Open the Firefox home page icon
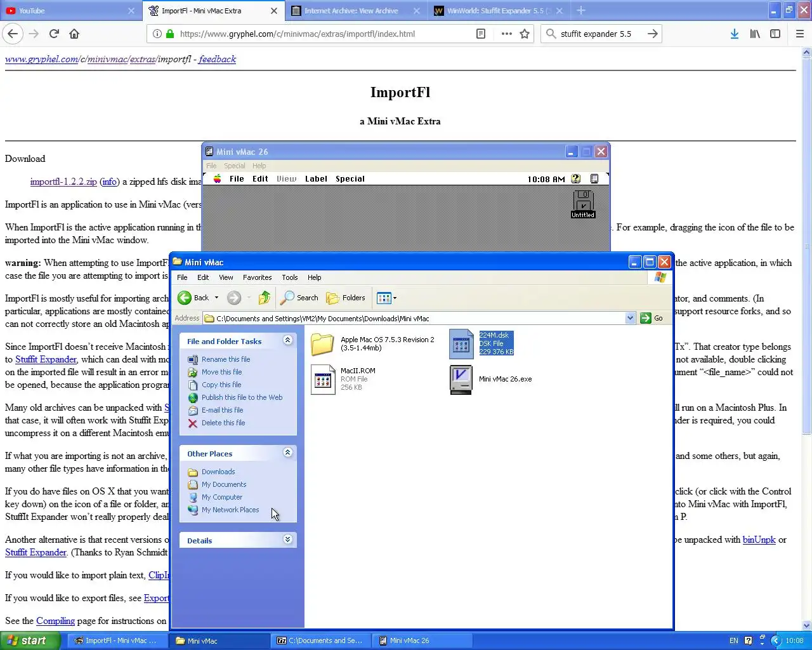 pos(74,34)
